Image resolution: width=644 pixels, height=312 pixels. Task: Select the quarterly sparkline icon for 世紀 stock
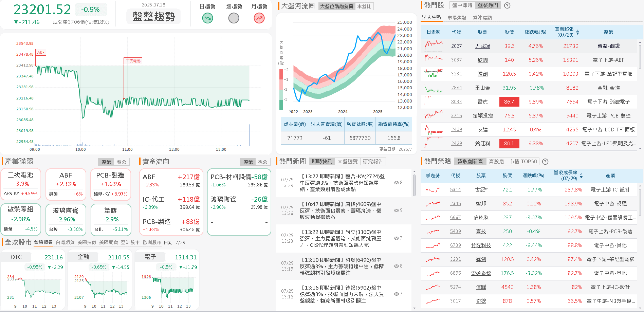coord(433,189)
